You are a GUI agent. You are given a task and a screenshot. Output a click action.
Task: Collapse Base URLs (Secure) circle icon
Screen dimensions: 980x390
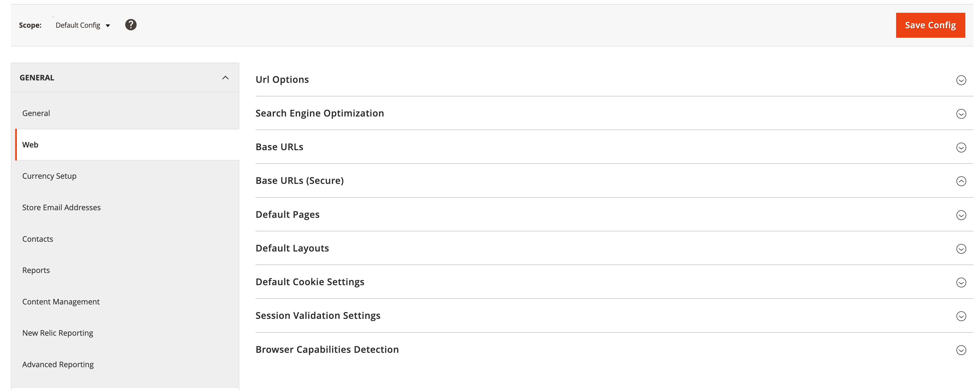click(961, 181)
